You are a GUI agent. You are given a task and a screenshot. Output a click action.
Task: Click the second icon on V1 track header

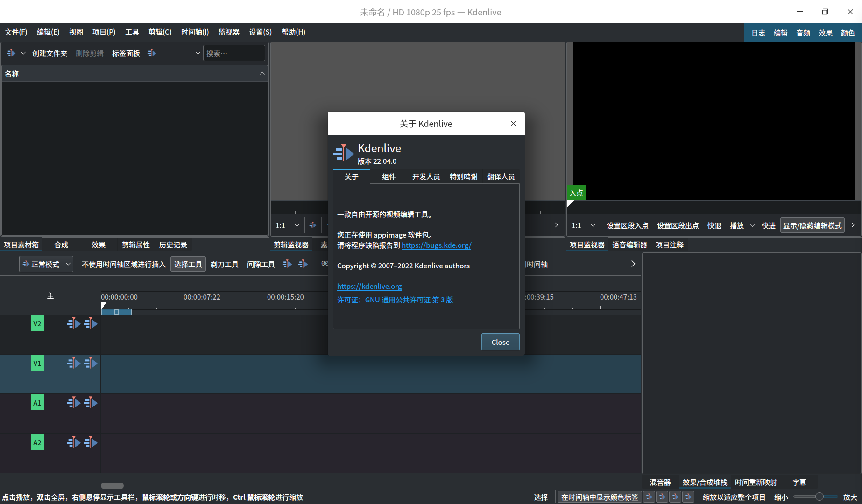click(x=91, y=363)
